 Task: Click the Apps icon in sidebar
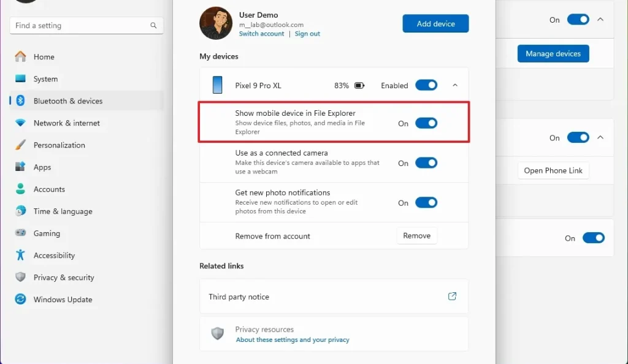20,167
